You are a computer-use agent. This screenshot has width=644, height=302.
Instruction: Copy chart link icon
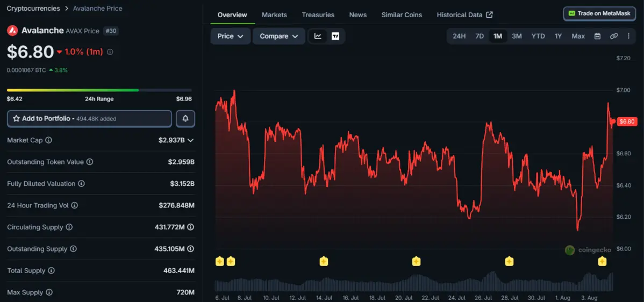pos(613,36)
